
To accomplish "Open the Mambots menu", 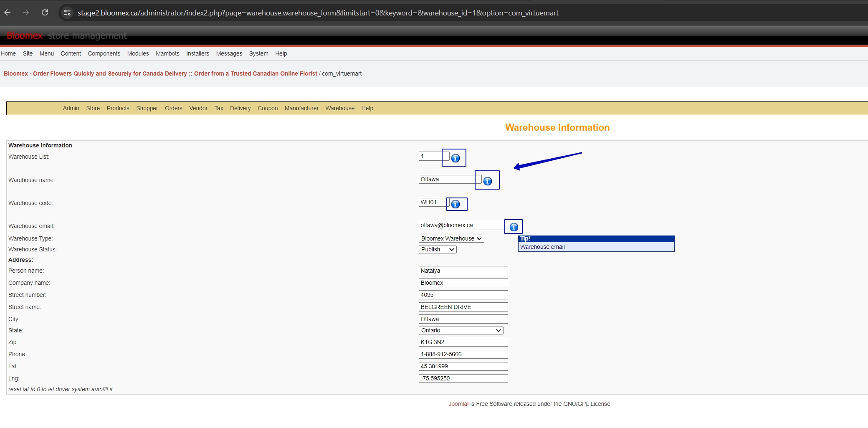I will (167, 53).
